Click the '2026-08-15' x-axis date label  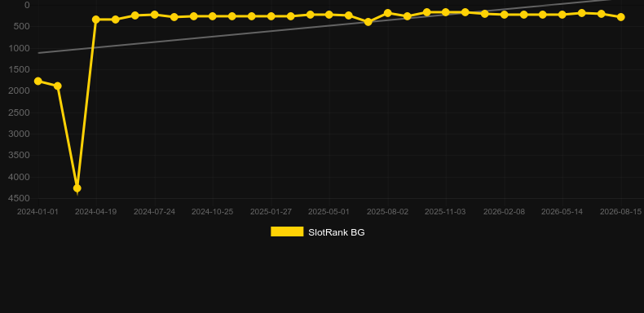620,212
